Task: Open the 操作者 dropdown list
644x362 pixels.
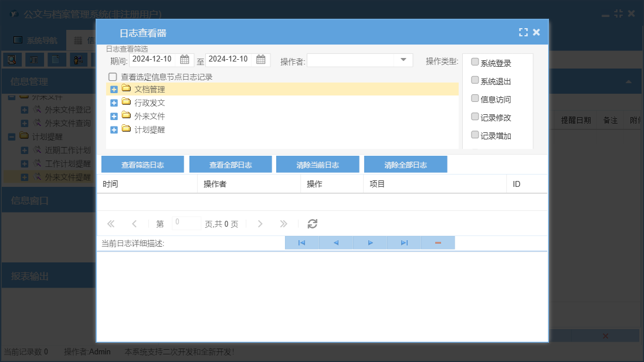Action: 404,60
